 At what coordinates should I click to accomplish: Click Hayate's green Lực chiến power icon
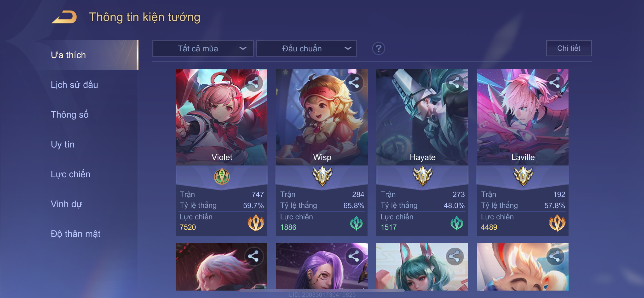tap(456, 223)
